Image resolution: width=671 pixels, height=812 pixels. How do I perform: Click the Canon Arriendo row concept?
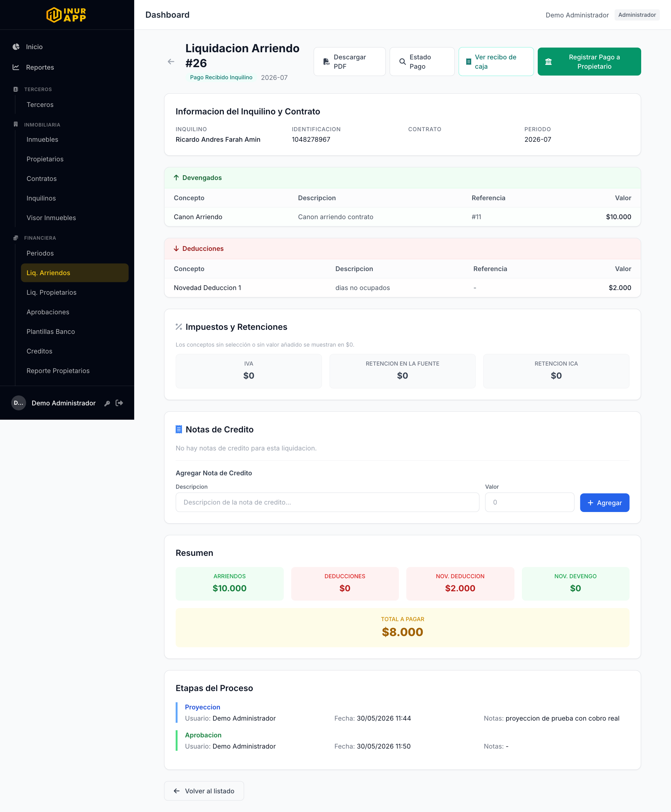pos(198,217)
